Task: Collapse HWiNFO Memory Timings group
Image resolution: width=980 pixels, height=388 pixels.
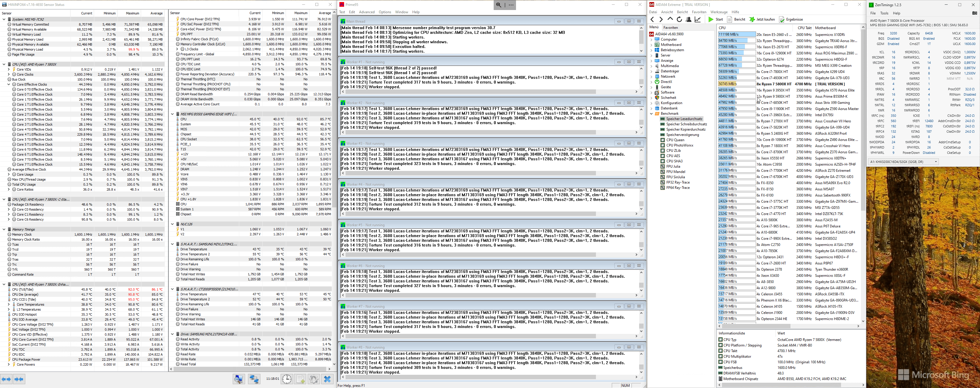Action: (x=4, y=230)
